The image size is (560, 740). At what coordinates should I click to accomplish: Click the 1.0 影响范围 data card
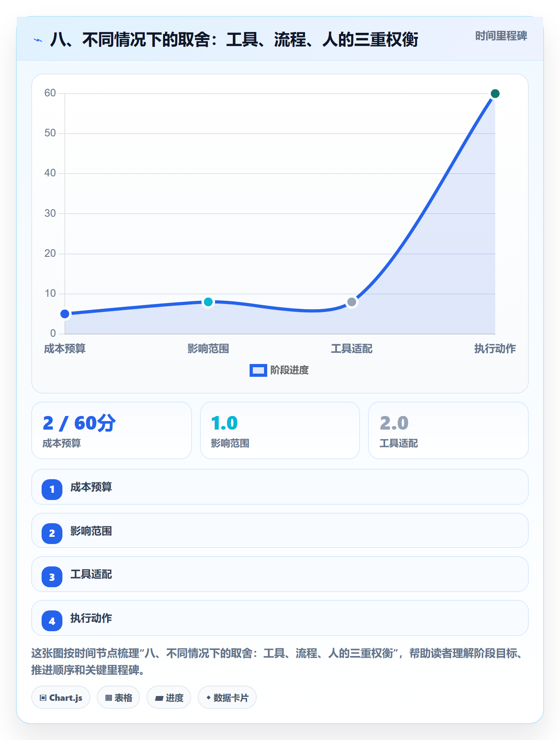[x=280, y=430]
